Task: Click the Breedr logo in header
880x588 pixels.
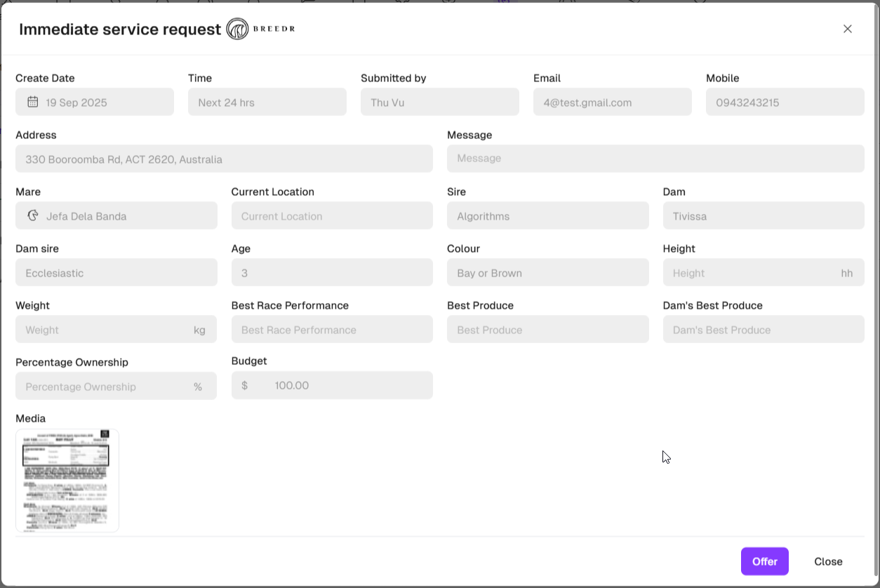Action: [x=260, y=29]
